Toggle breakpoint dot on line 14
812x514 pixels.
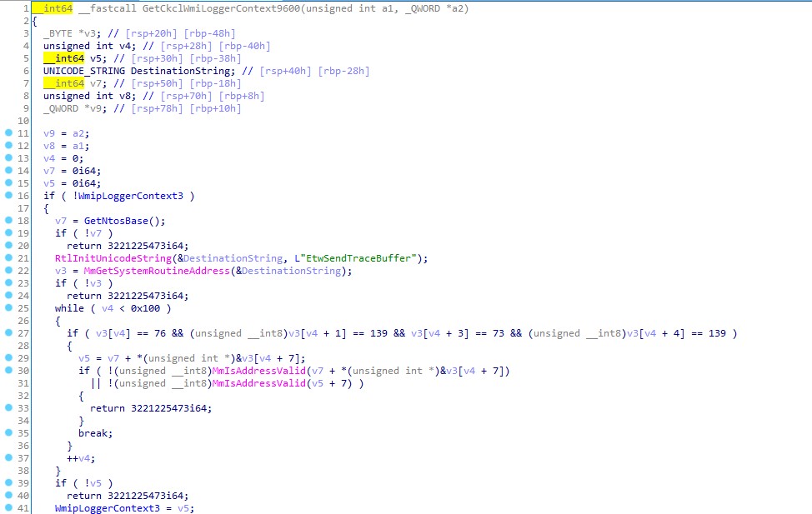coord(8,170)
